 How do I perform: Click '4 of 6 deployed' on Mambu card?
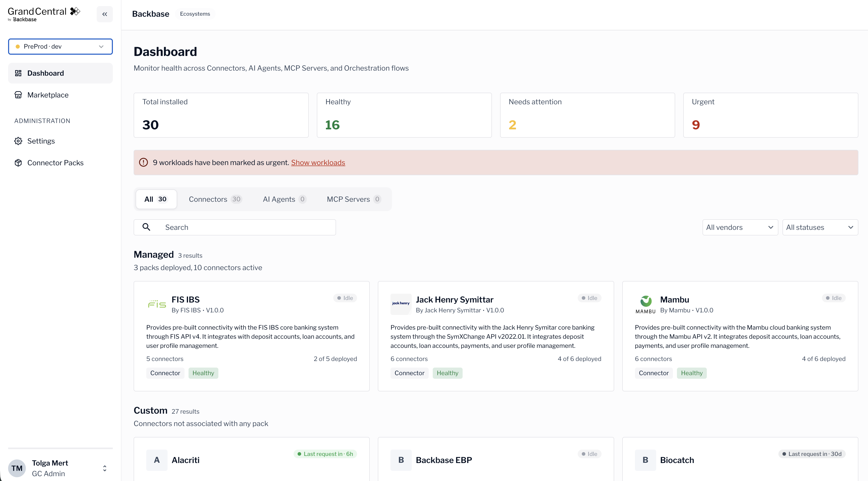click(824, 359)
